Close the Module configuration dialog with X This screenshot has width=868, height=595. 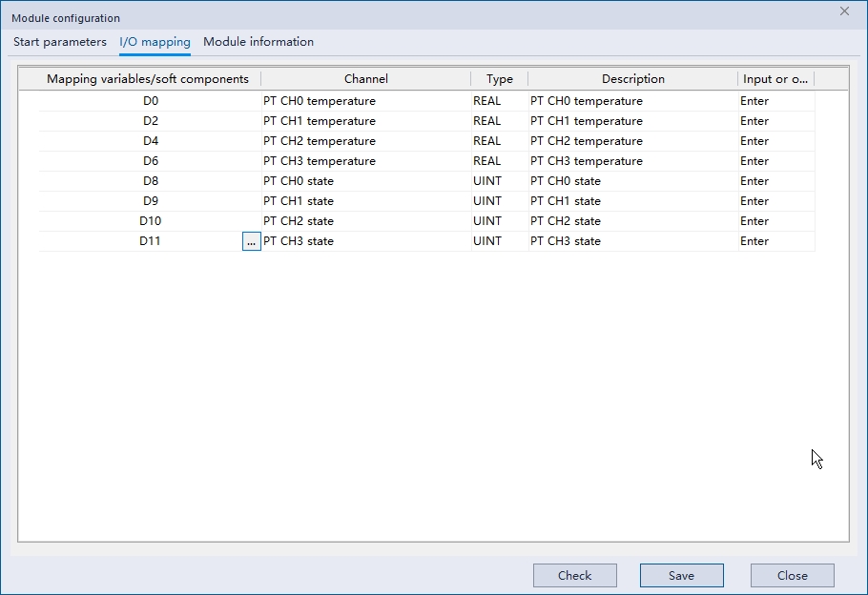pos(844,11)
